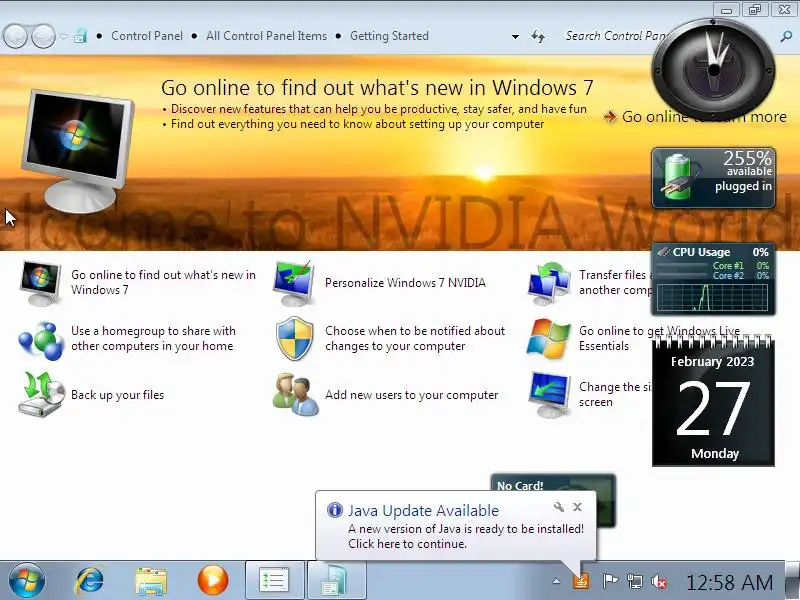The width and height of the screenshot is (800, 600).
Task: Open Windows Explorer folder on taskbar
Action: point(151,581)
